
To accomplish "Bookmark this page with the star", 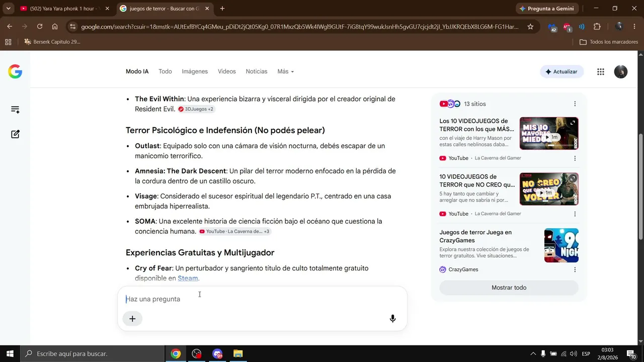I will coord(530,27).
